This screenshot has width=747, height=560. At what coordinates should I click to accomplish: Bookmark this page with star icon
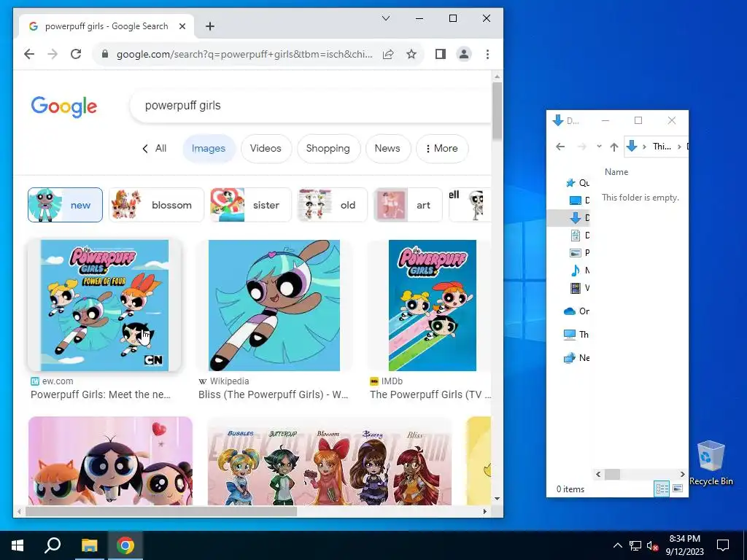(411, 54)
